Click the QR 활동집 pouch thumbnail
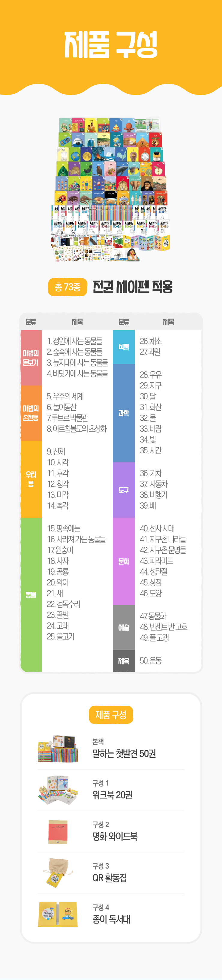This screenshot has height=980, width=222. click(x=58, y=873)
